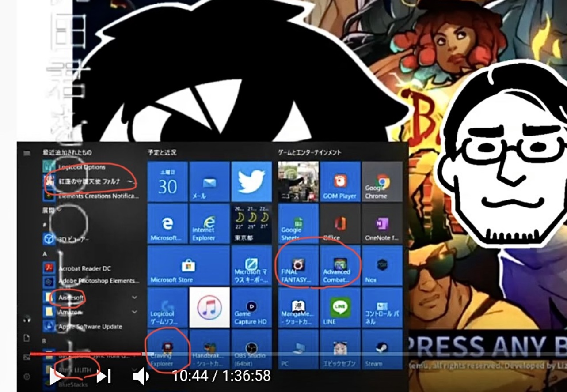567x392 pixels.
Task: Open the OneNote tile
Action: (x=382, y=224)
